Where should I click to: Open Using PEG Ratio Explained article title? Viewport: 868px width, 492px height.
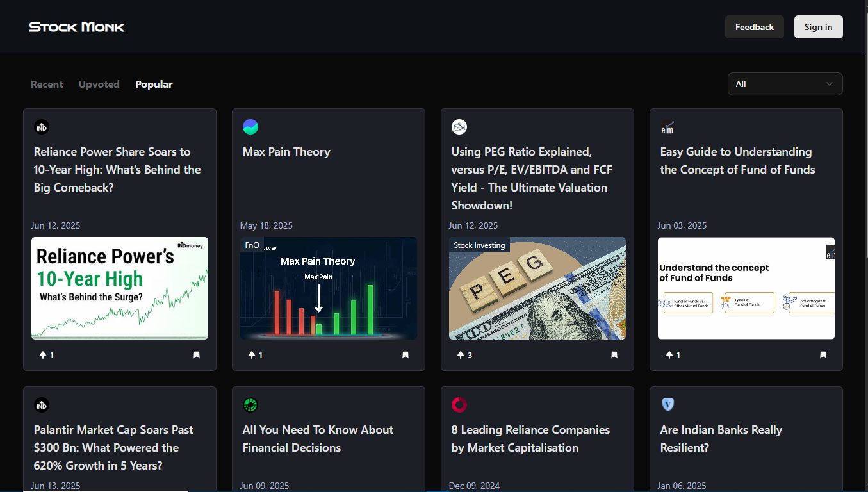tap(532, 179)
